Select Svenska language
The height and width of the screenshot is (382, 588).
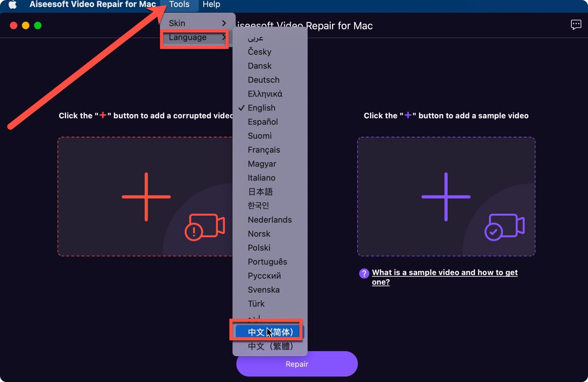[x=270, y=290]
